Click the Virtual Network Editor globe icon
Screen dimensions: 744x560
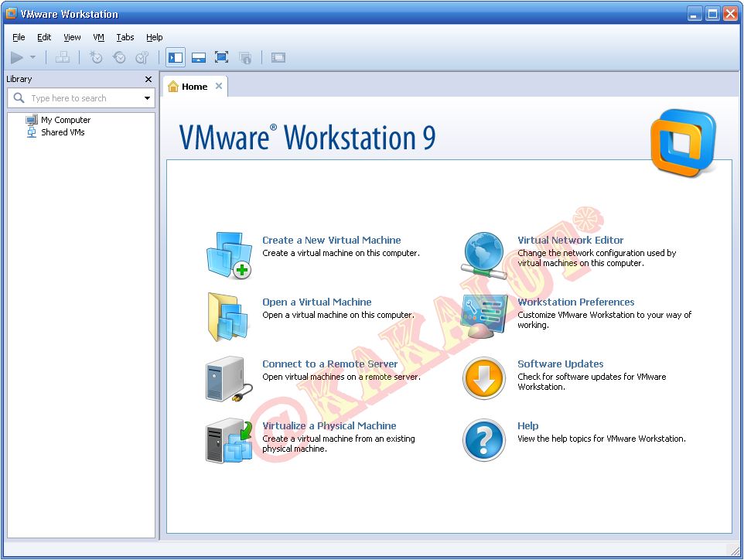483,255
